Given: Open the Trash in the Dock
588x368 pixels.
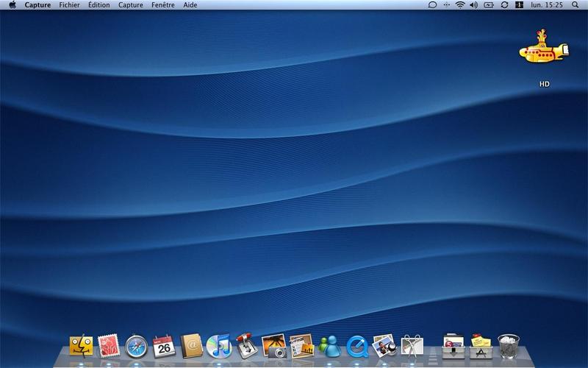Looking at the screenshot, I should point(509,346).
